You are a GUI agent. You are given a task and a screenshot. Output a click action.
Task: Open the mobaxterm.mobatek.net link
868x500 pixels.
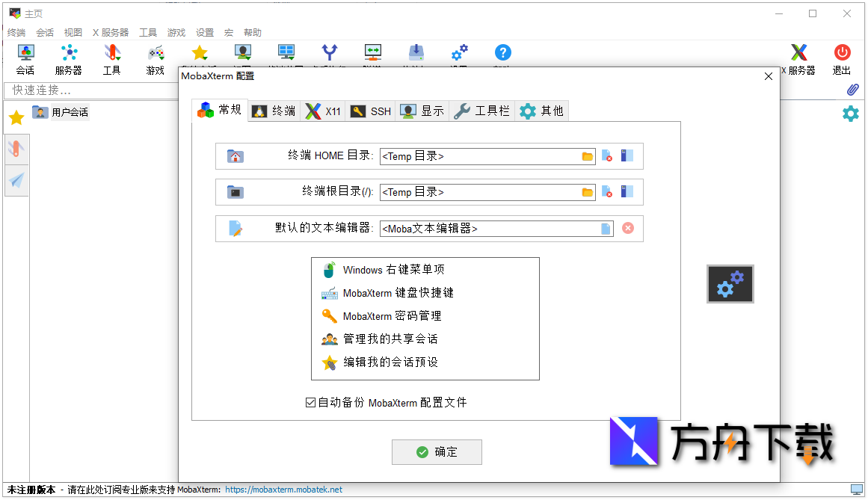[x=283, y=490]
